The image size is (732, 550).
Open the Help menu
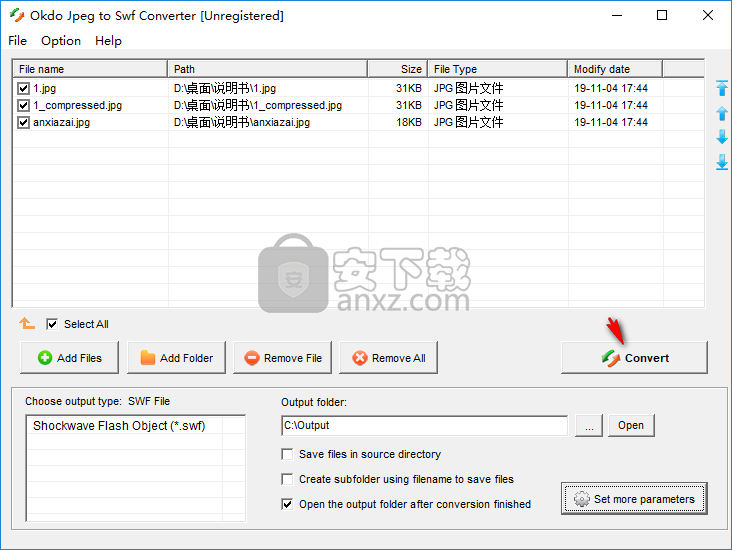pyautogui.click(x=108, y=41)
